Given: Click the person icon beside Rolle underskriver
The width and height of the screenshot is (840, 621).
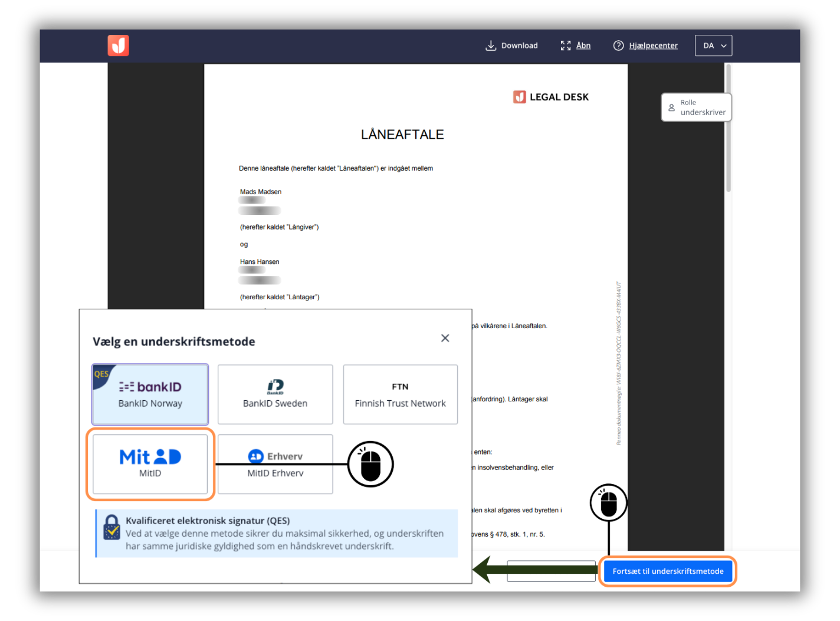Looking at the screenshot, I should coord(671,107).
